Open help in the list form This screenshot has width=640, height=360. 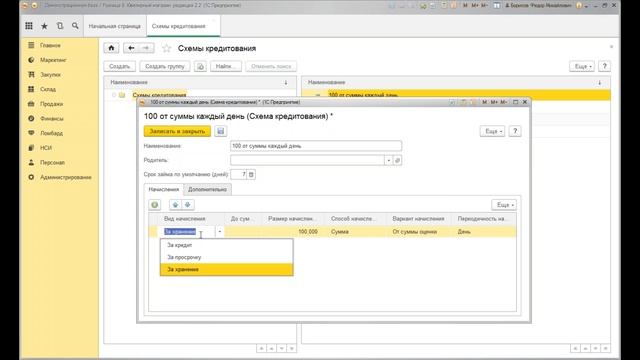(x=604, y=66)
